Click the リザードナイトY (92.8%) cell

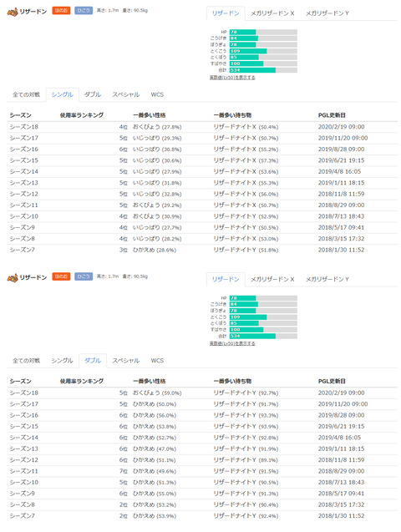coord(246,438)
